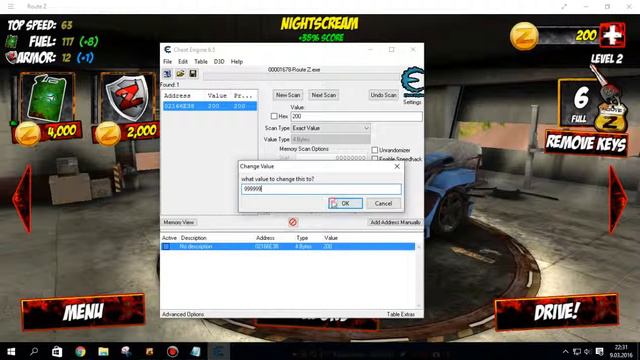Open Google Chrome from taskbar
This screenshot has width=640, height=360.
[80, 351]
